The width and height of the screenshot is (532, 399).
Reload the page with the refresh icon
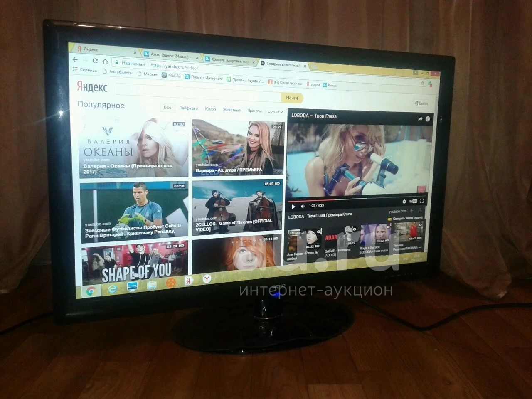[x=95, y=62]
